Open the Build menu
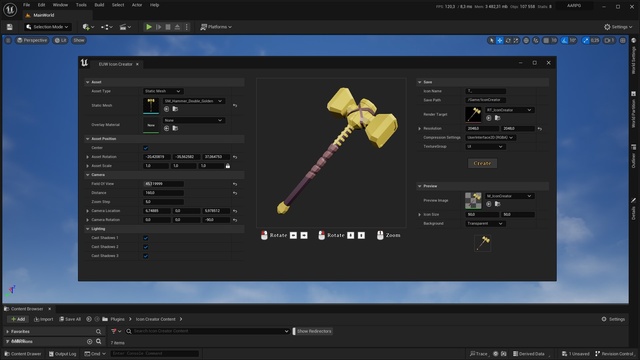 tap(99, 5)
